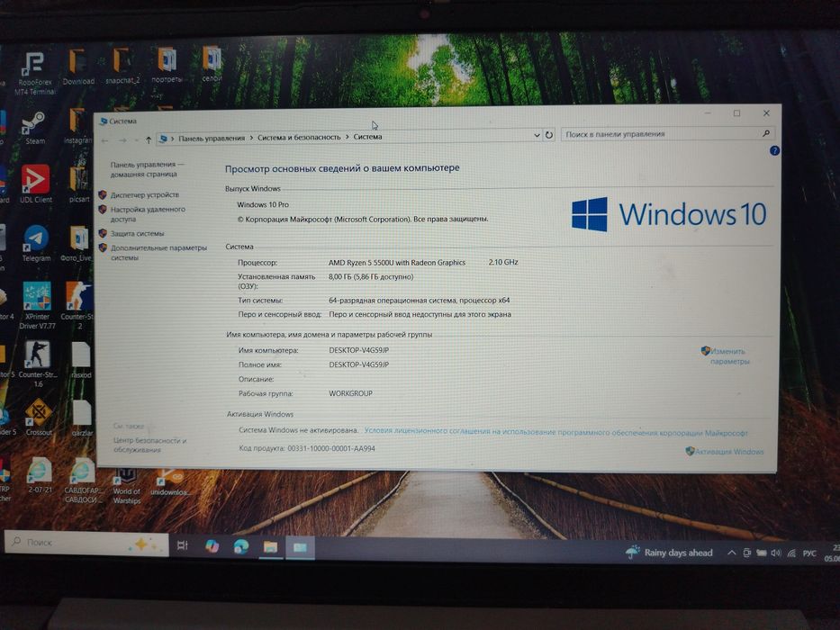
Task: Select the UDL Client desktop icon
Action: click(x=35, y=184)
